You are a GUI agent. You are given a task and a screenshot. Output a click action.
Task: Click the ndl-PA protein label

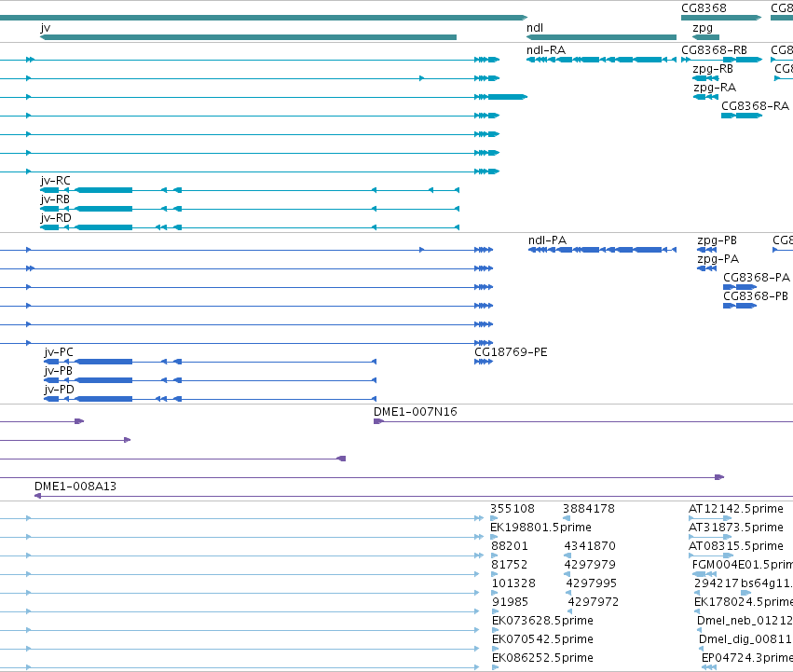547,240
